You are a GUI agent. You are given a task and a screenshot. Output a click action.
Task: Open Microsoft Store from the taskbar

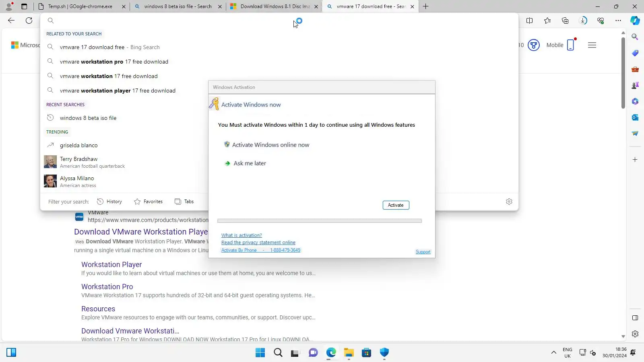367,353
